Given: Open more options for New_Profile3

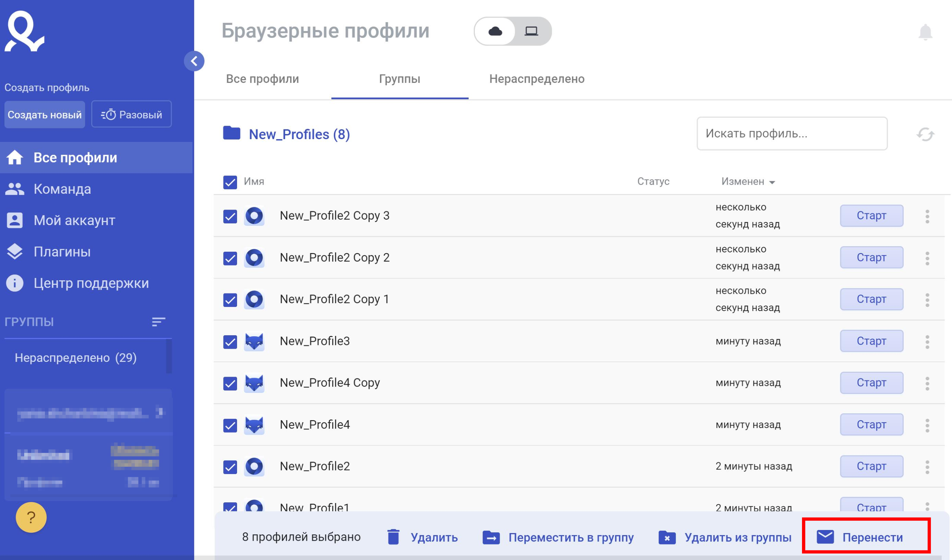Looking at the screenshot, I should (927, 342).
